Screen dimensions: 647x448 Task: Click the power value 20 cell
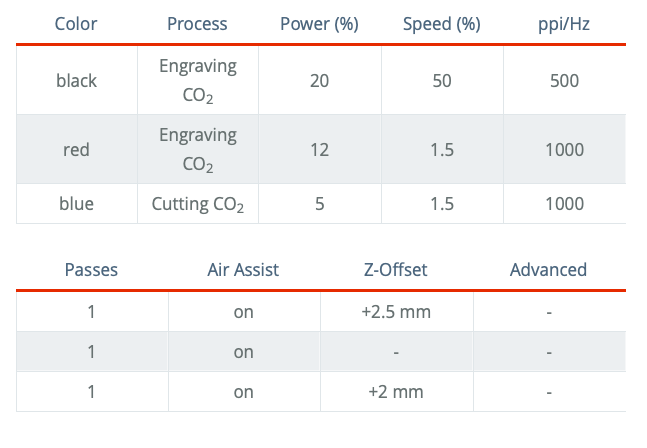point(319,80)
